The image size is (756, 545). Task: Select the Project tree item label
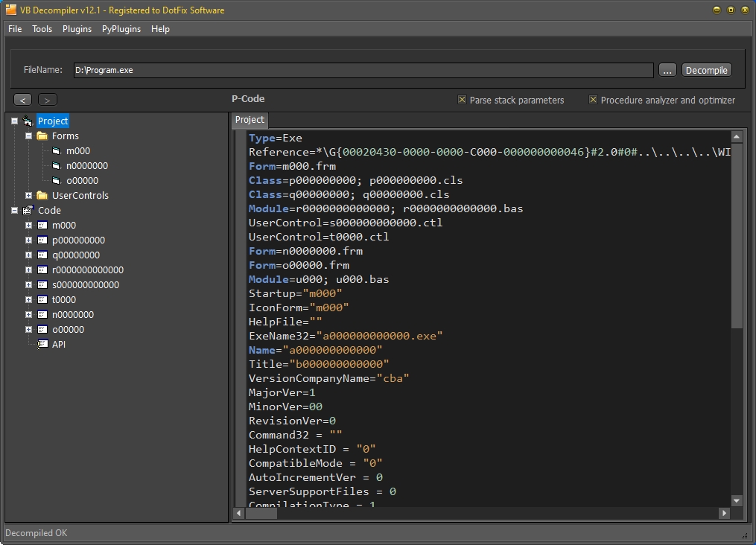[53, 121]
